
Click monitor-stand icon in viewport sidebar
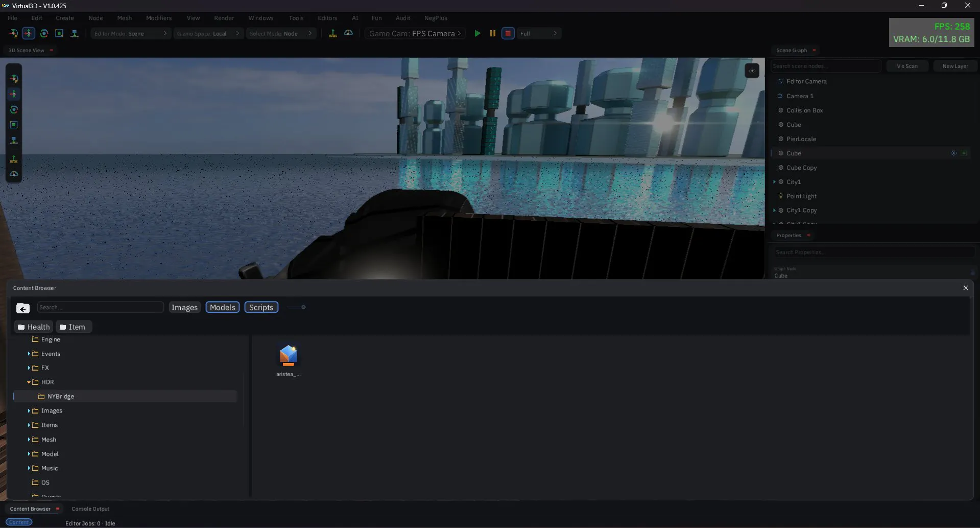tap(14, 140)
